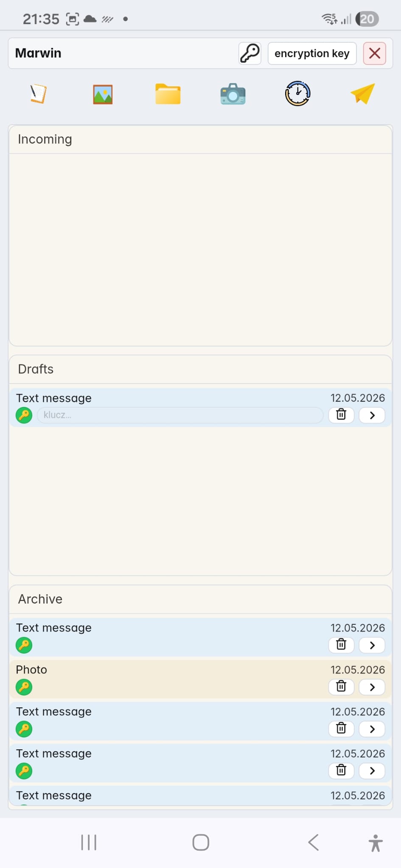Image resolution: width=401 pixels, height=868 pixels.
Task: Delete the archived Photo item
Action: (x=341, y=687)
